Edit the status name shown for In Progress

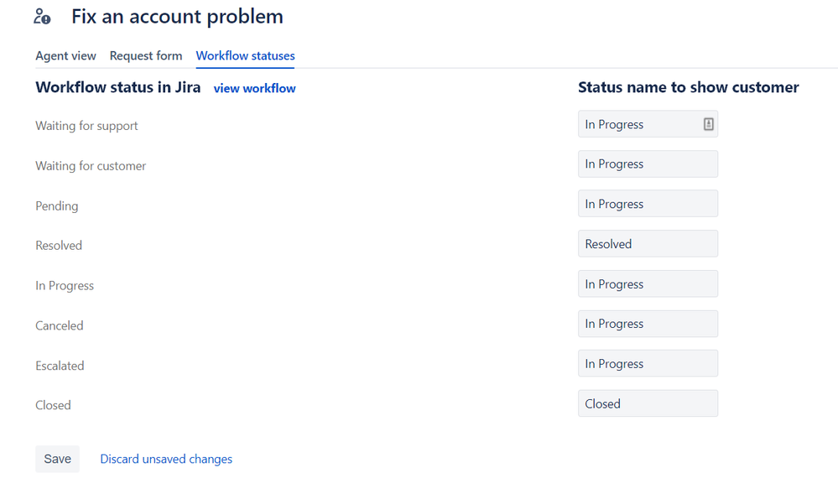coord(647,283)
